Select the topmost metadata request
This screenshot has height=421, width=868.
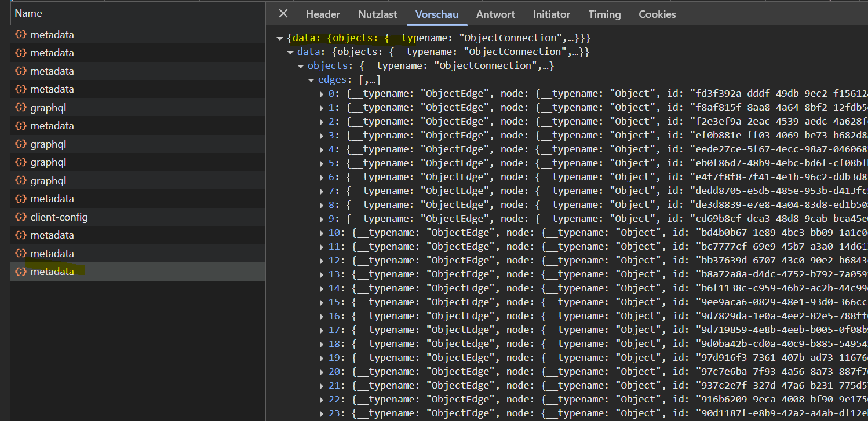coord(138,35)
